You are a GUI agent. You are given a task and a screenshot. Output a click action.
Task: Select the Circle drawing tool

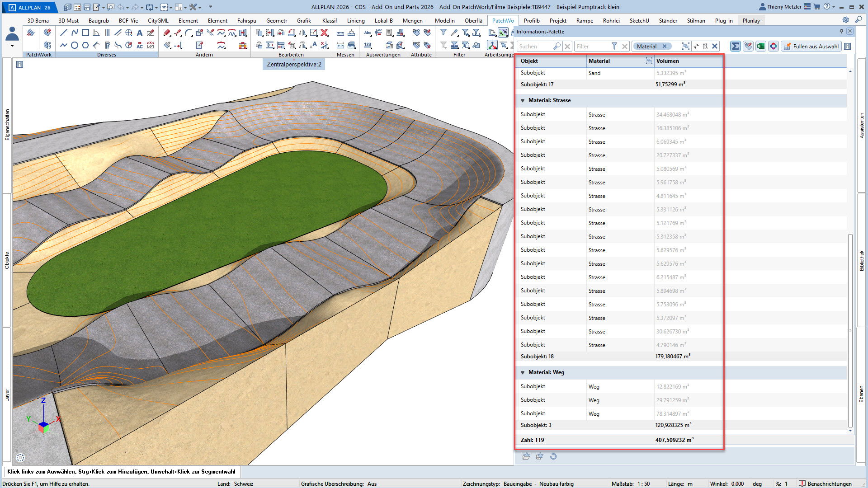pyautogui.click(x=75, y=45)
